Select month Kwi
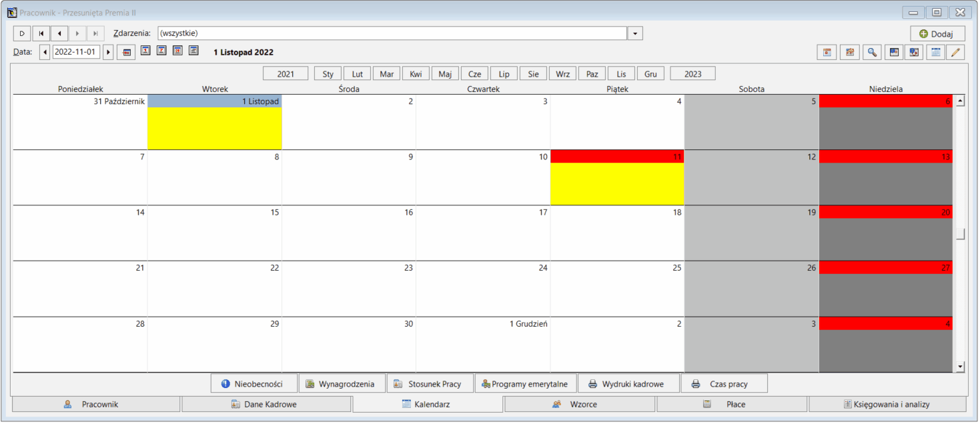Image resolution: width=980 pixels, height=424 pixels. [416, 74]
